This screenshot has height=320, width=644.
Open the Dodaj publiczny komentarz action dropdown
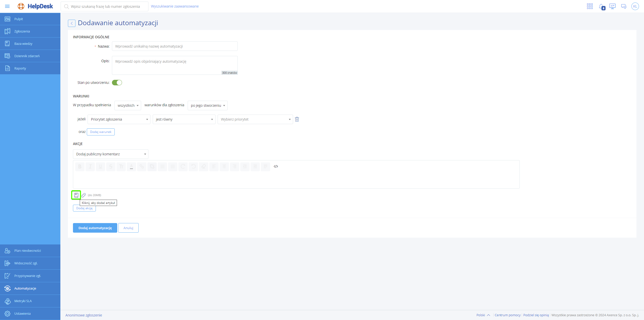pos(111,154)
